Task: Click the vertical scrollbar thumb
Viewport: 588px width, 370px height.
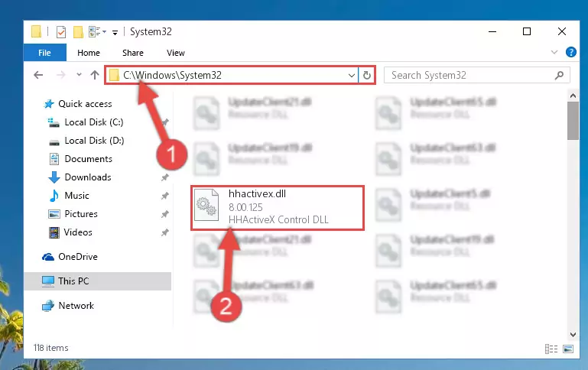Action: 573,121
